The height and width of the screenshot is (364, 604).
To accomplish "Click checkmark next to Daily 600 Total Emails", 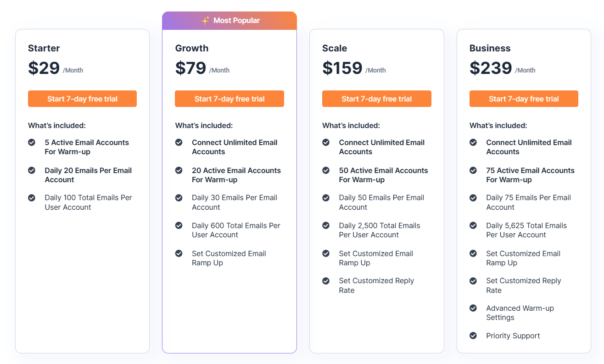I will pos(179,225).
